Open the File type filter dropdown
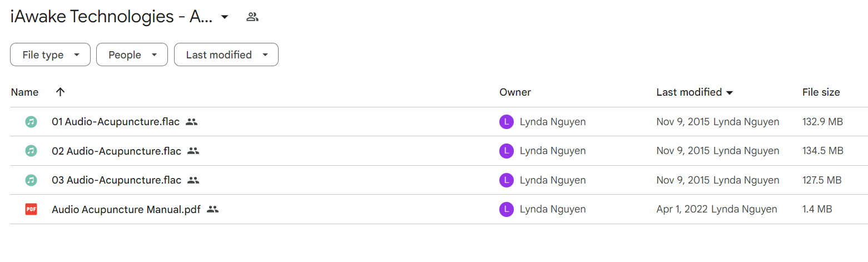This screenshot has height=262, width=868. [50, 55]
